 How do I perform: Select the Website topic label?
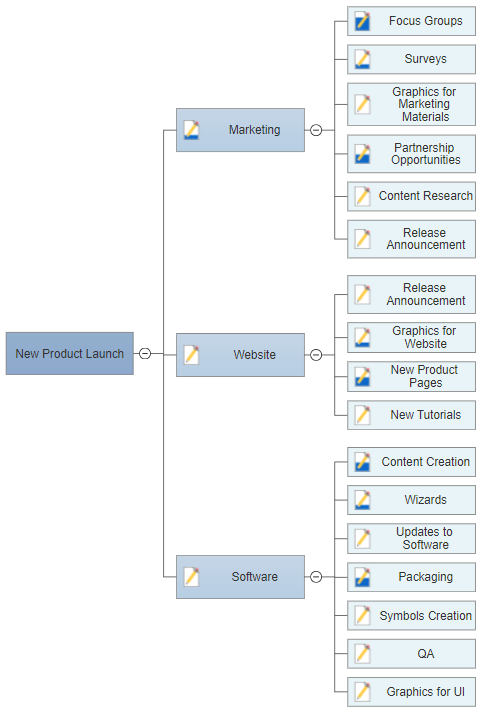[x=254, y=355]
